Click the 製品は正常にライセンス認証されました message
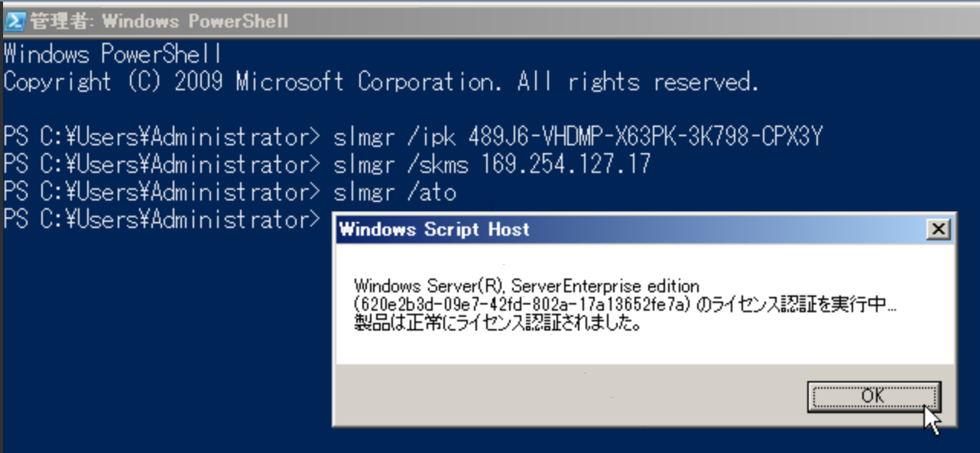Image resolution: width=980 pixels, height=453 pixels. tap(497, 323)
